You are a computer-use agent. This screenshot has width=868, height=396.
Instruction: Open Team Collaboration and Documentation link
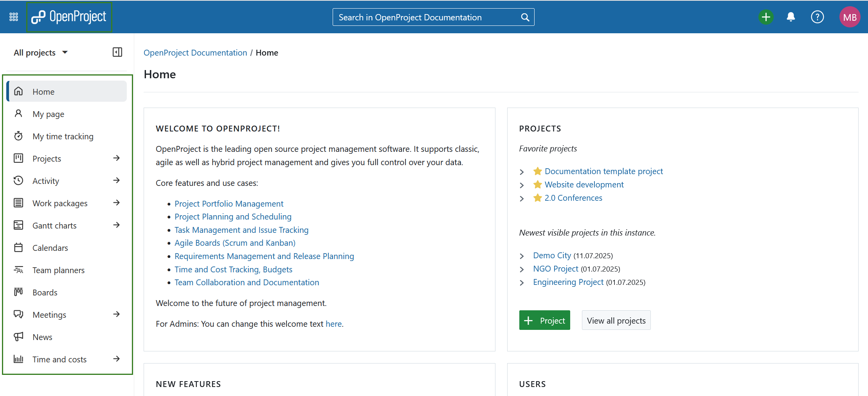247,282
